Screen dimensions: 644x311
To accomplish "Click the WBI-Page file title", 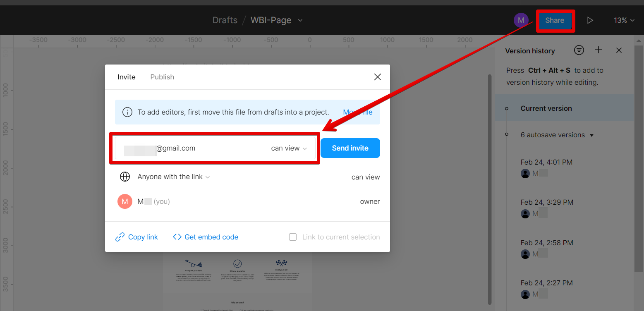I will [271, 20].
